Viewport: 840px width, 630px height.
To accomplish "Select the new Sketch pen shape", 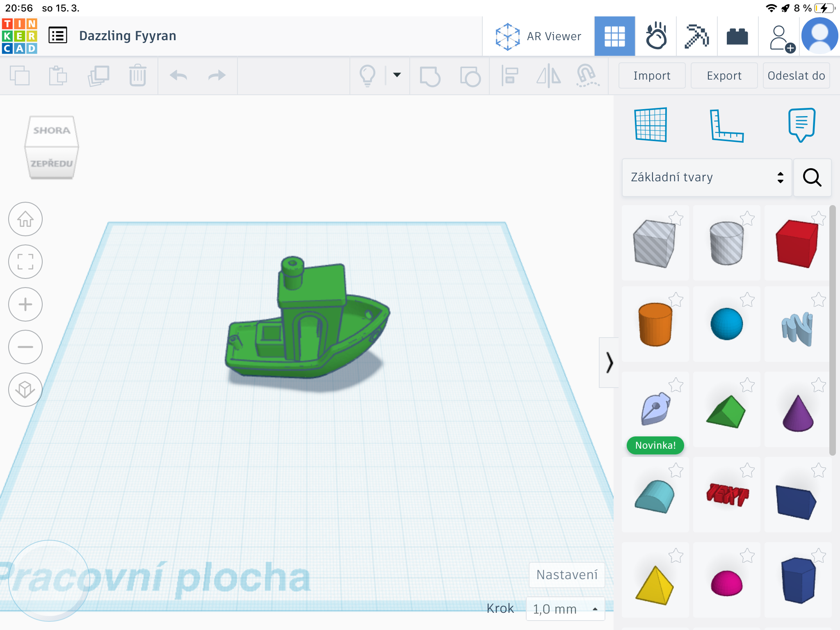I will (x=655, y=409).
